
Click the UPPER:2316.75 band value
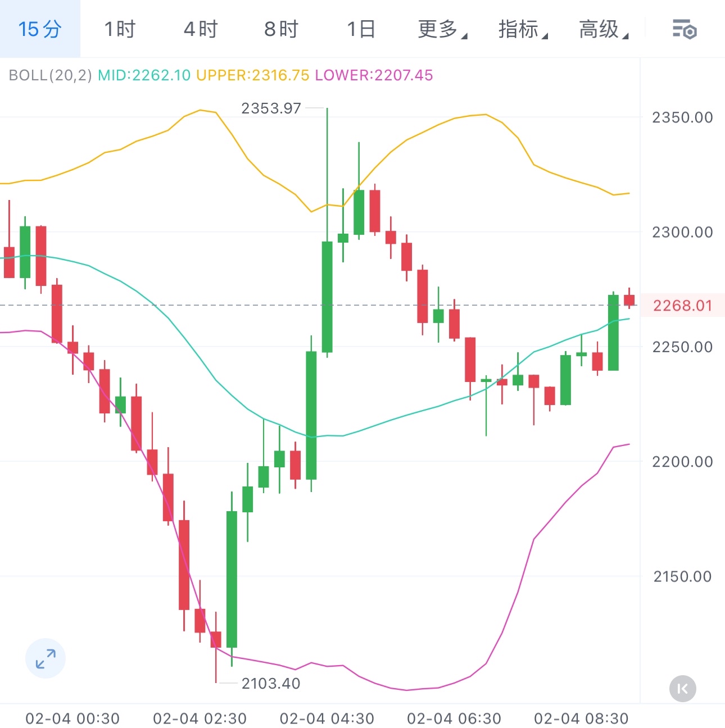[x=252, y=75]
